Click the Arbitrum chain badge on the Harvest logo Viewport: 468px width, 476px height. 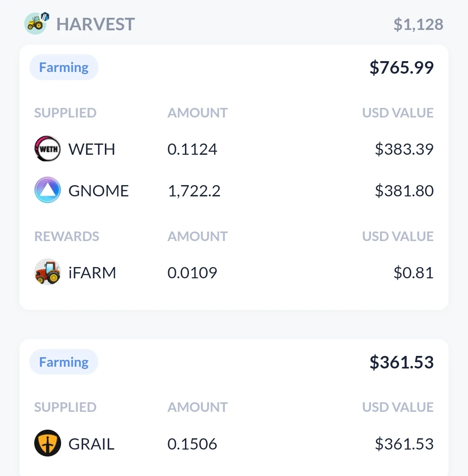tap(45, 16)
